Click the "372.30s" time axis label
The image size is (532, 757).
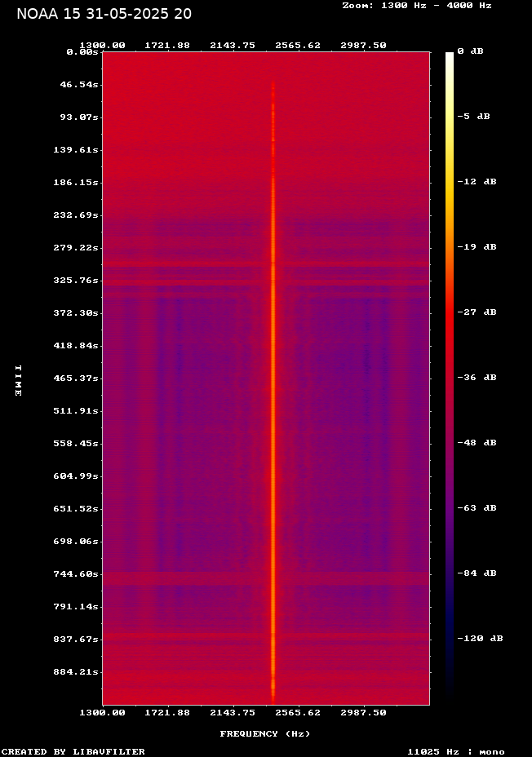[76, 313]
